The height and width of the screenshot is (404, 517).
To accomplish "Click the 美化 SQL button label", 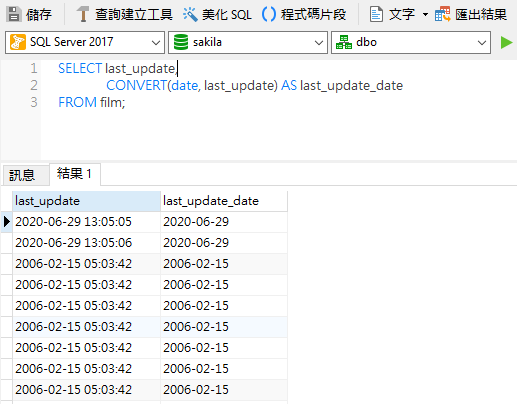I will (227, 15).
